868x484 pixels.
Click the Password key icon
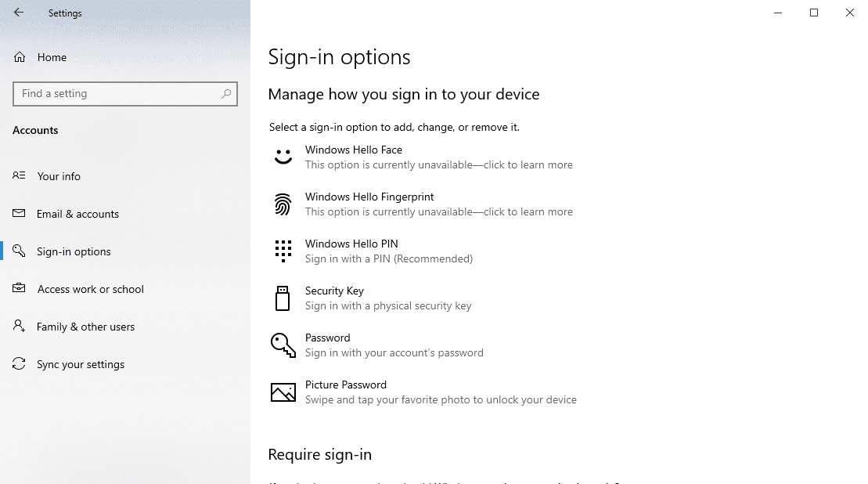click(283, 345)
